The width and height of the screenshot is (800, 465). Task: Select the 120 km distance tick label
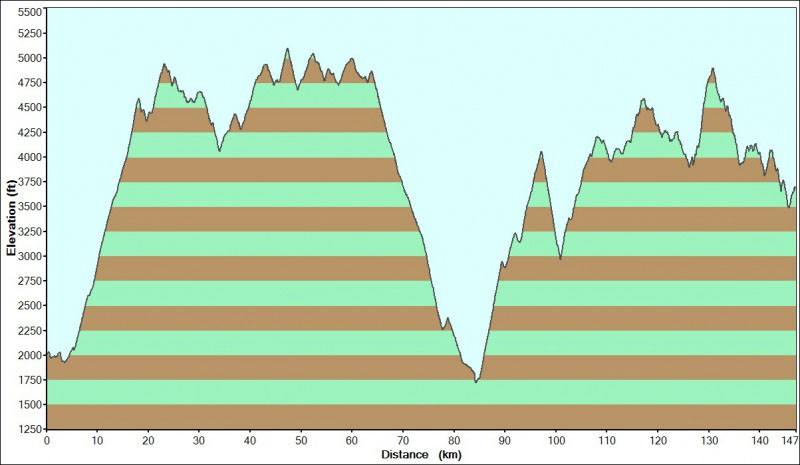658,440
